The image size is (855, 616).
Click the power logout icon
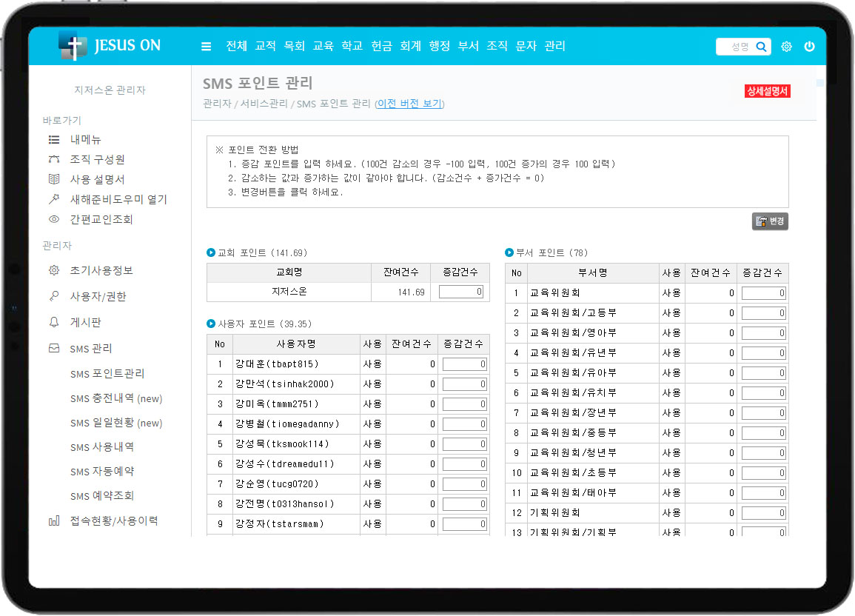tap(809, 47)
